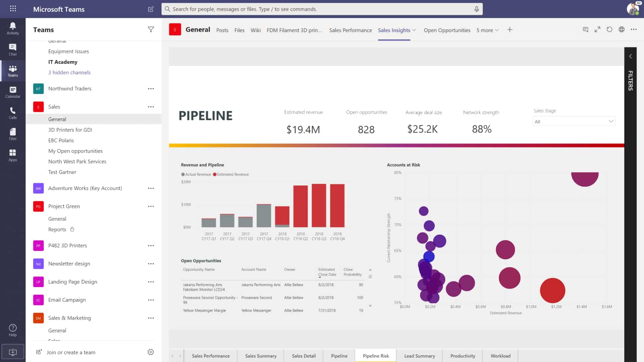The height and width of the screenshot is (362, 644).
Task: Open the Sales Stage dropdown
Action: [x=574, y=121]
